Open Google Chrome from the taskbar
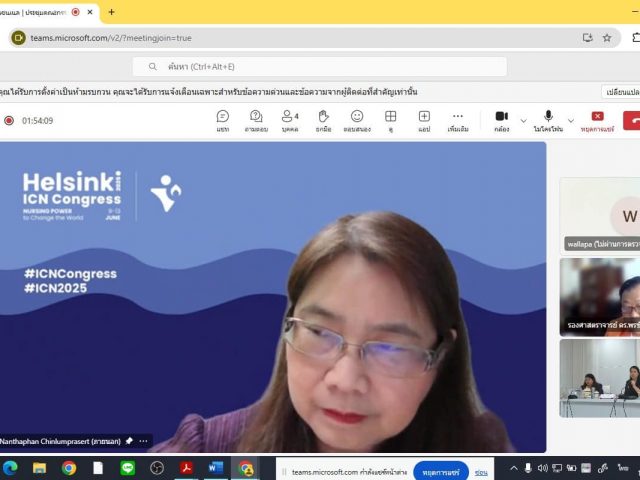Screen dimensions: 640x480 [x=69, y=468]
